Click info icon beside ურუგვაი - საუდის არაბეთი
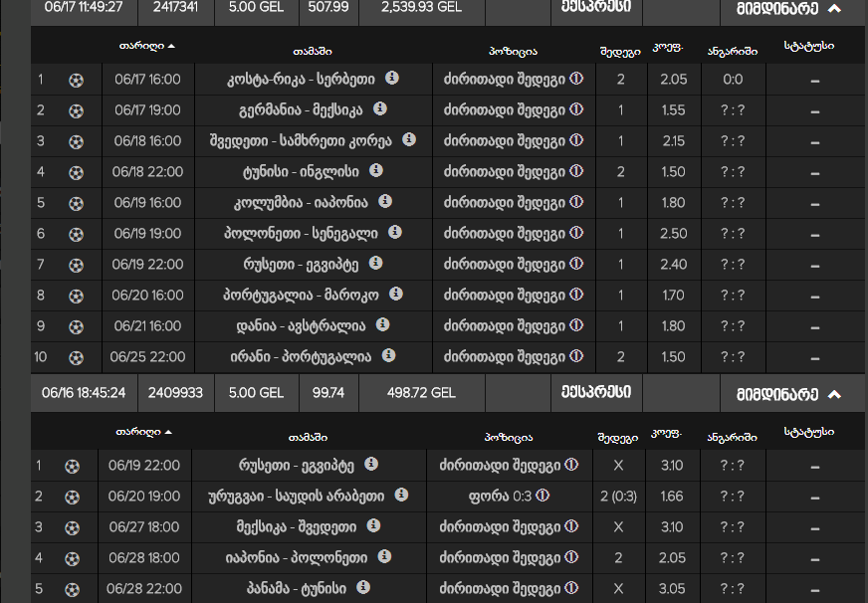The width and height of the screenshot is (868, 603). (x=401, y=496)
